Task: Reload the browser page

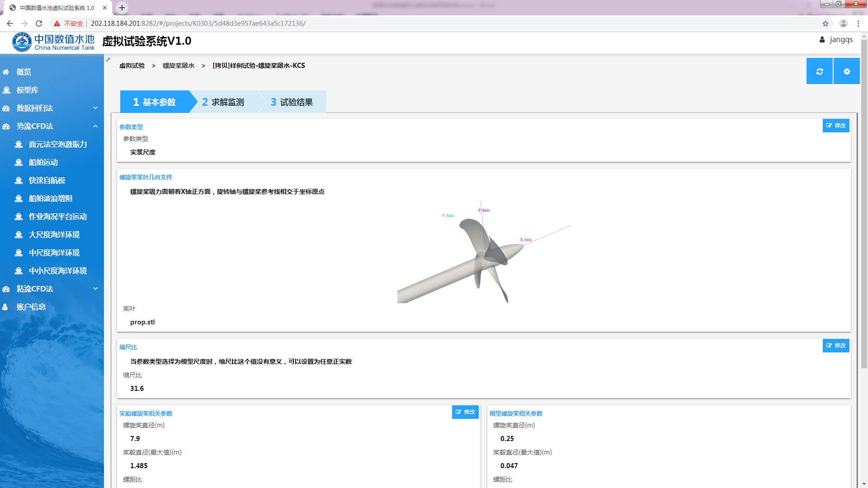Action: pyautogui.click(x=39, y=23)
